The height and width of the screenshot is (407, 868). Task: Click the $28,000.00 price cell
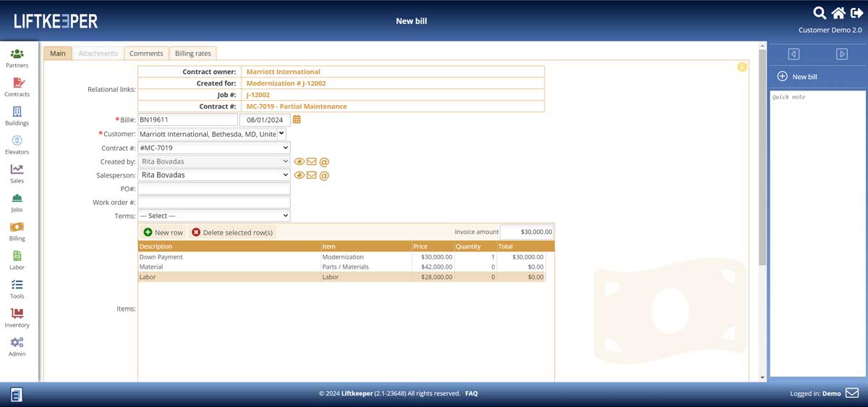433,277
